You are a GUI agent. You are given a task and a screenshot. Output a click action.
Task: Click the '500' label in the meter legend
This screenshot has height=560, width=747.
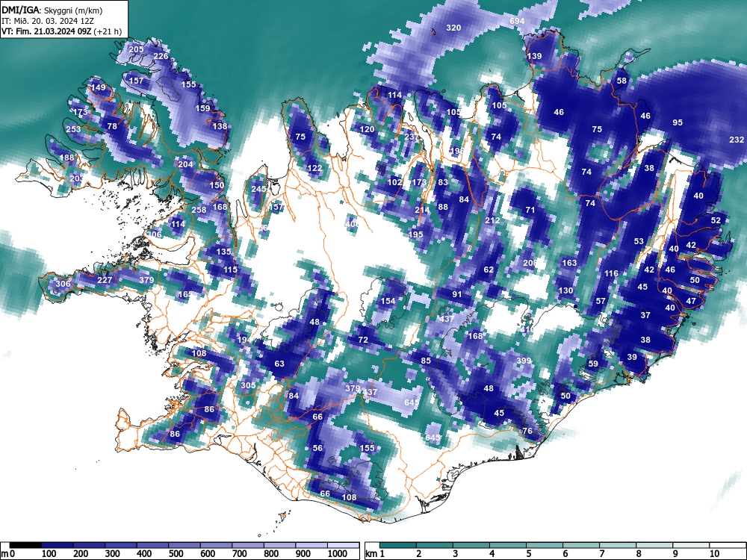click(x=176, y=554)
